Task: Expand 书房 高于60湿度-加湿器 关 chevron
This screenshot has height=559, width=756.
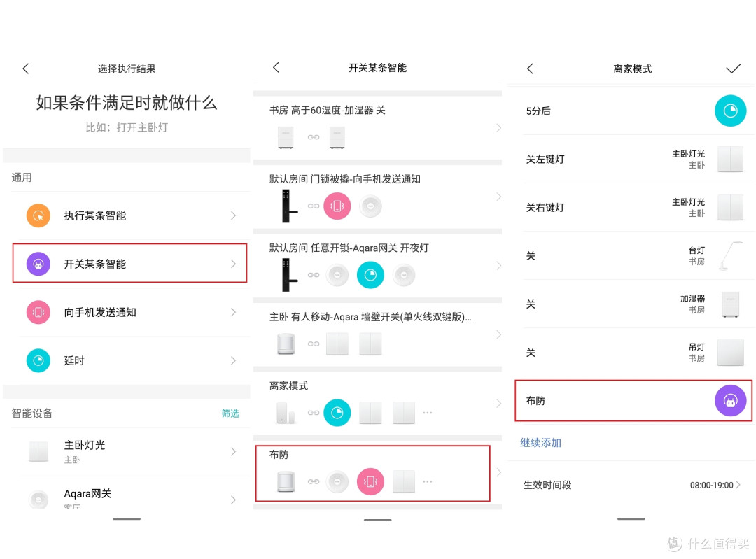Action: click(498, 128)
